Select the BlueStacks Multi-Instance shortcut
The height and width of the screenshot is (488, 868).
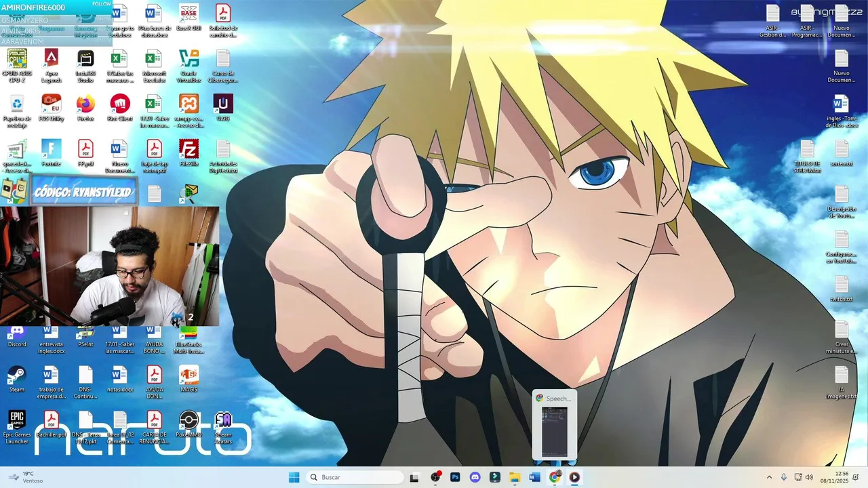tap(189, 340)
